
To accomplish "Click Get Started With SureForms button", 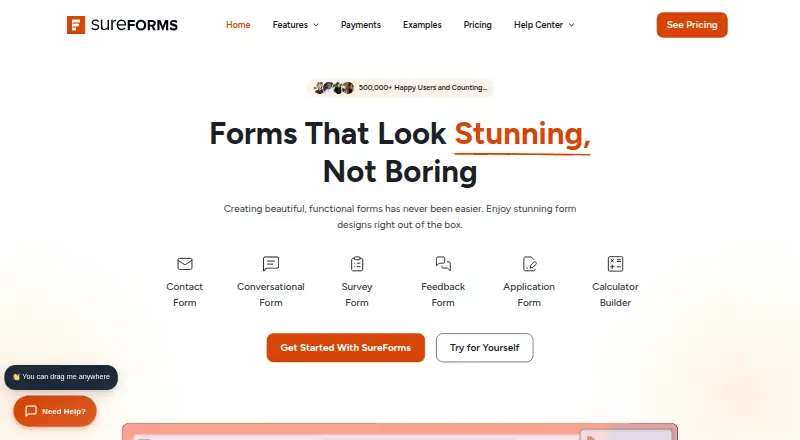I will tap(345, 348).
